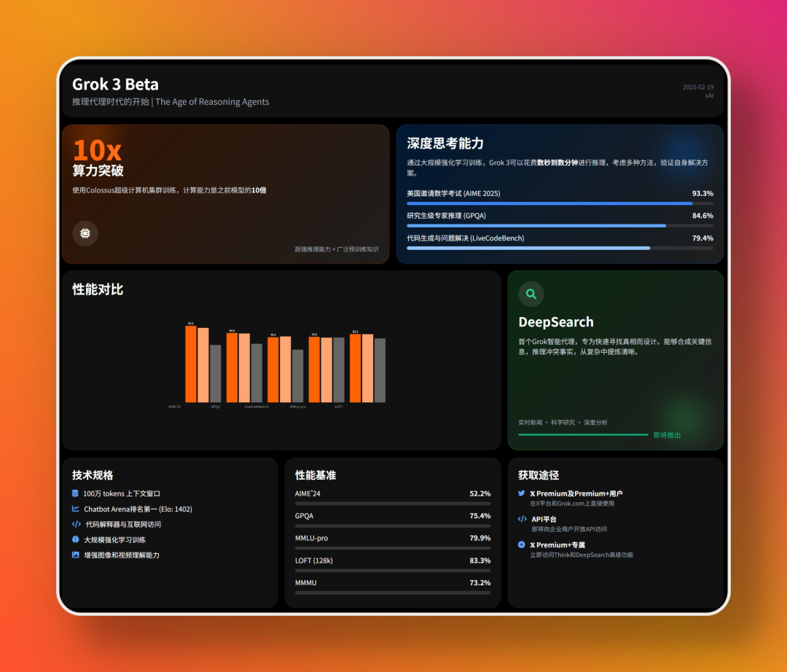The image size is (787, 672).
Task: Click the 100万 tokens 上下文窗口 line
Action: coord(122,493)
